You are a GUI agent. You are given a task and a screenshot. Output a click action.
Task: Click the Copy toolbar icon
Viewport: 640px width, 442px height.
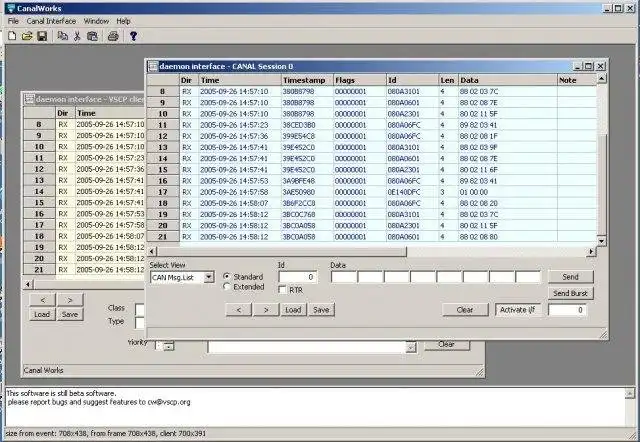[62, 36]
